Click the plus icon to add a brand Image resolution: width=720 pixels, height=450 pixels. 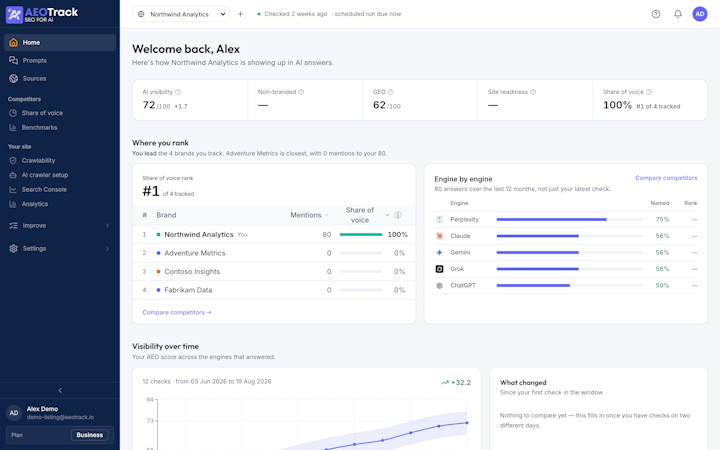pos(240,14)
